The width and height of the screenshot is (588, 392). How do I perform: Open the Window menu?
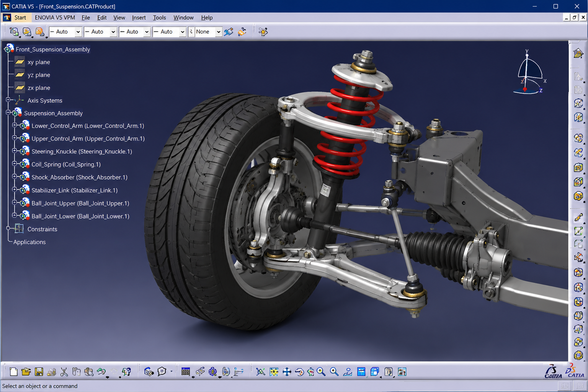[184, 18]
